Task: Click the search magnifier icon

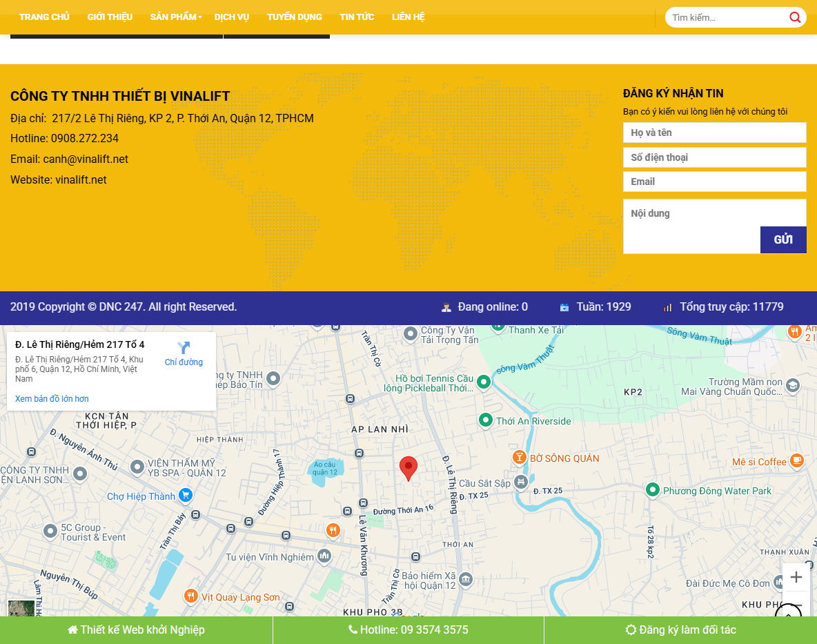Action: point(794,17)
